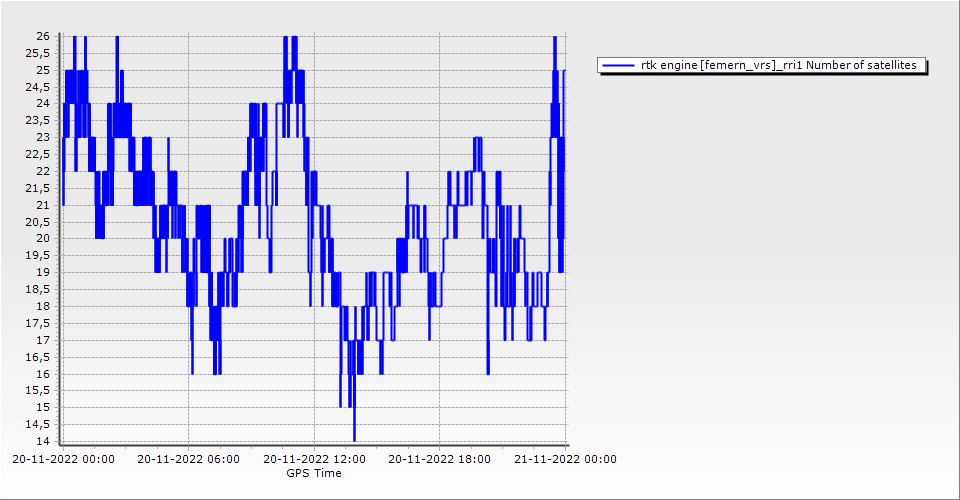Click the lowest data dip reaching 14 satellites
Viewport: 960px width, 500px height.
coord(354,438)
